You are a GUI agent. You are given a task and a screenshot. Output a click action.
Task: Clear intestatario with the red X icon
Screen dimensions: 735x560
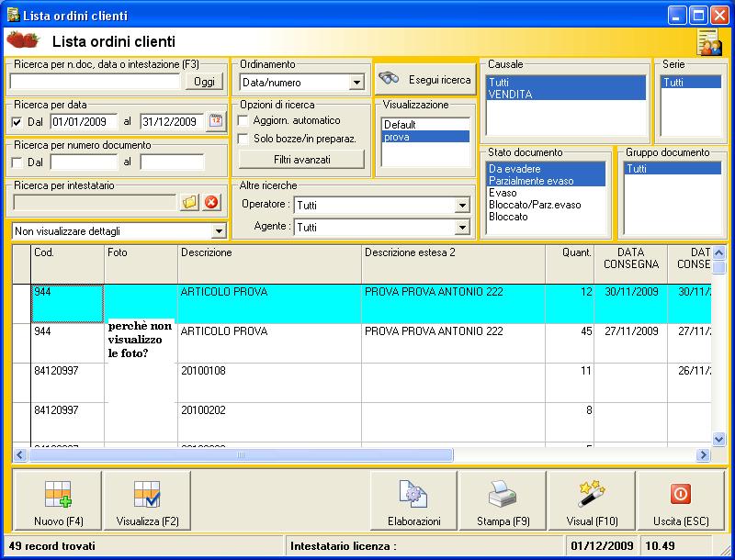(211, 202)
